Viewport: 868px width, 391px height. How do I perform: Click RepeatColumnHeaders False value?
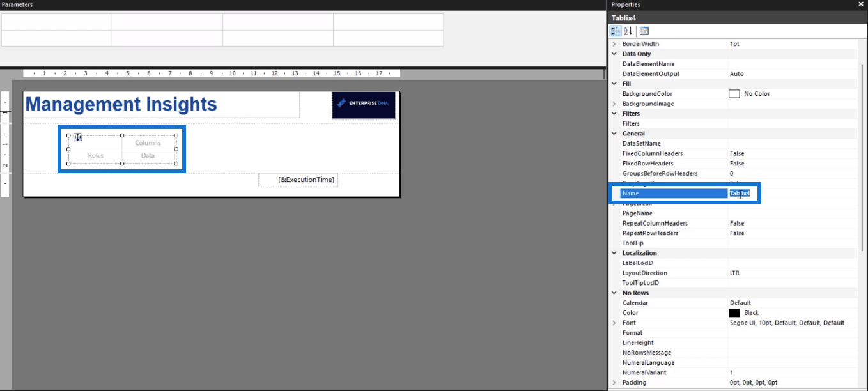[x=737, y=223]
